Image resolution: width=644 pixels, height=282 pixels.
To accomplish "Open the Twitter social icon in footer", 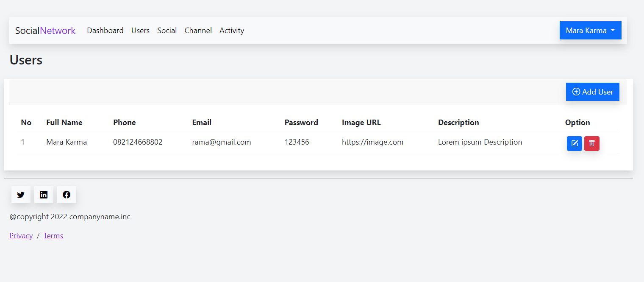I will [21, 195].
